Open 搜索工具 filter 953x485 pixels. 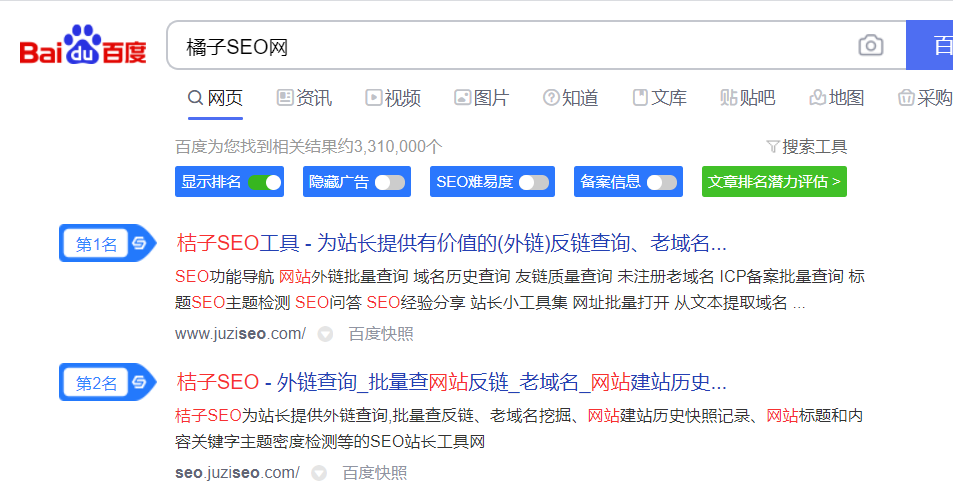(807, 146)
